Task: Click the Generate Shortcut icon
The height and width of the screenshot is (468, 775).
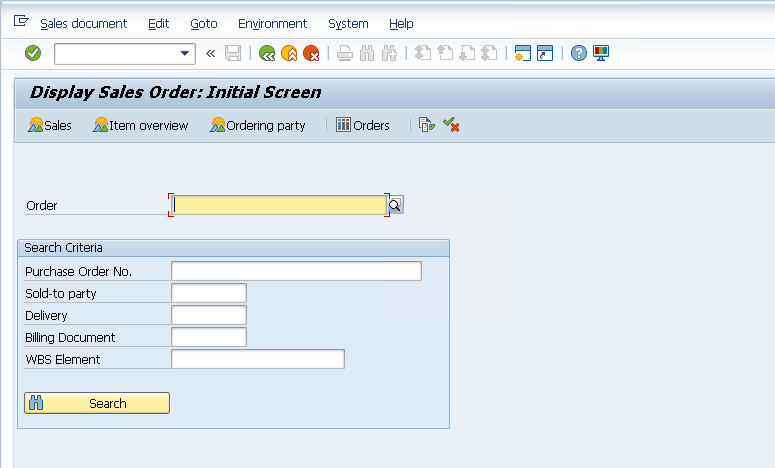Action: pos(545,53)
